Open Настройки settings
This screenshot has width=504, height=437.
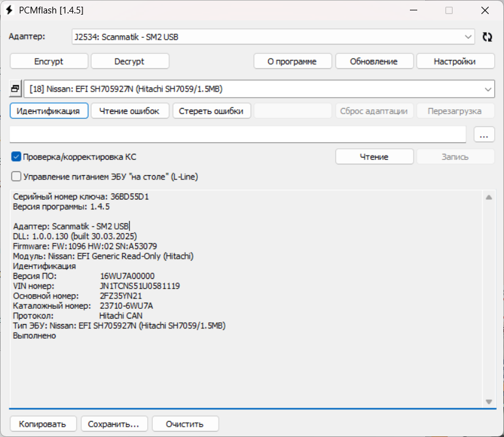(x=455, y=61)
